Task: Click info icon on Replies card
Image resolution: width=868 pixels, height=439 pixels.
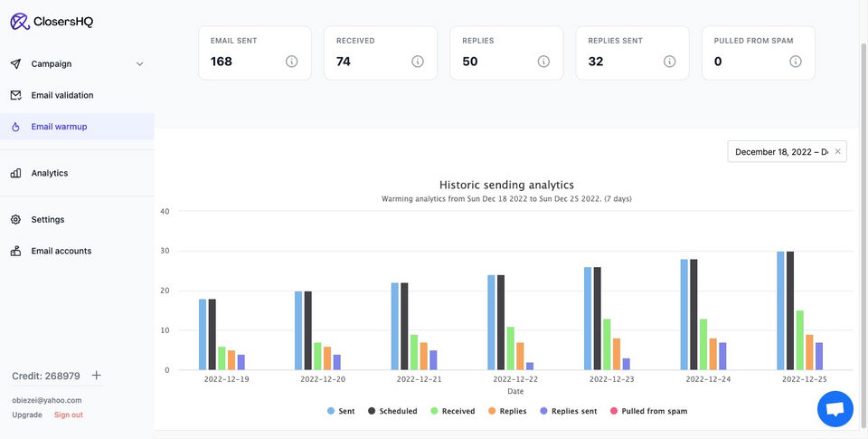Action: click(x=543, y=62)
